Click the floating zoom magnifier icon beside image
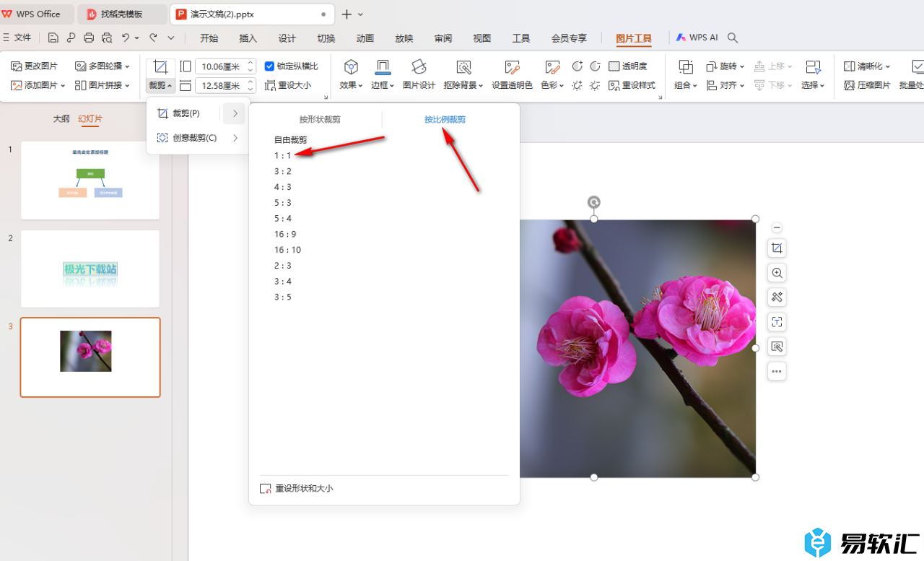 coord(777,273)
